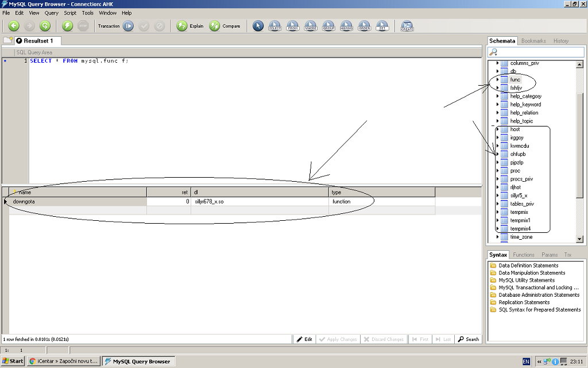Click the schemata search input field
Image resolution: width=588 pixels, height=368 pixels.
pyautogui.click(x=537, y=52)
